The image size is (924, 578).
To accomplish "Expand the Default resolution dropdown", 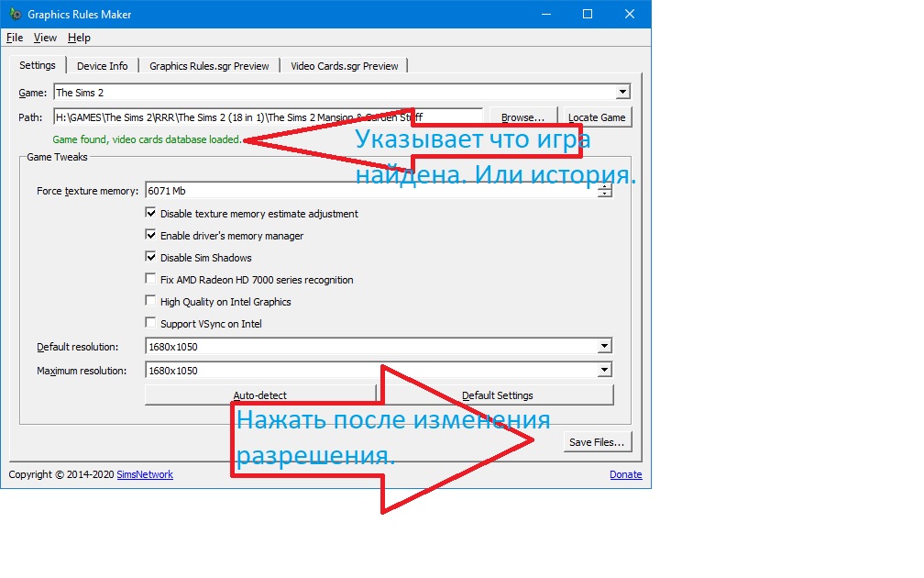I will (x=604, y=347).
